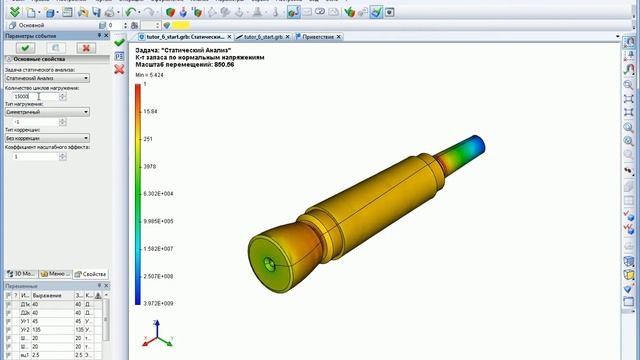Open Задача статического анализа dropdown
The image size is (640, 360).
47,78
